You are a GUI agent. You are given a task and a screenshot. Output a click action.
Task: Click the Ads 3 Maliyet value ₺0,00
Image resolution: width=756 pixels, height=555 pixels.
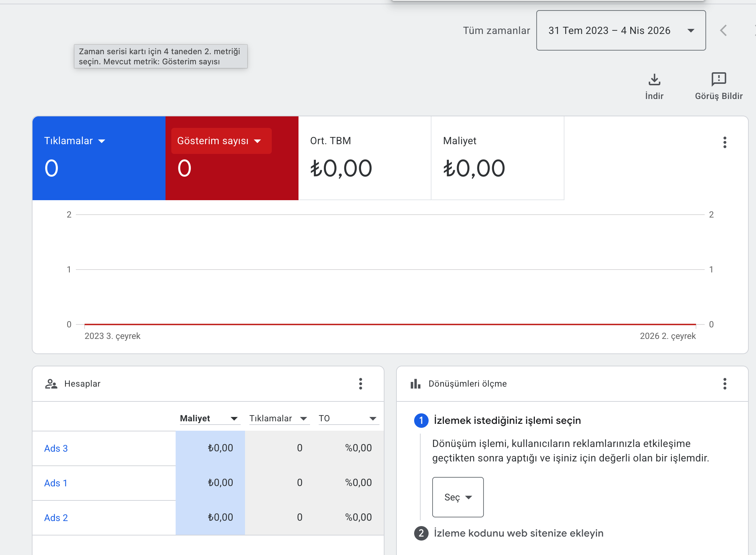pos(220,448)
